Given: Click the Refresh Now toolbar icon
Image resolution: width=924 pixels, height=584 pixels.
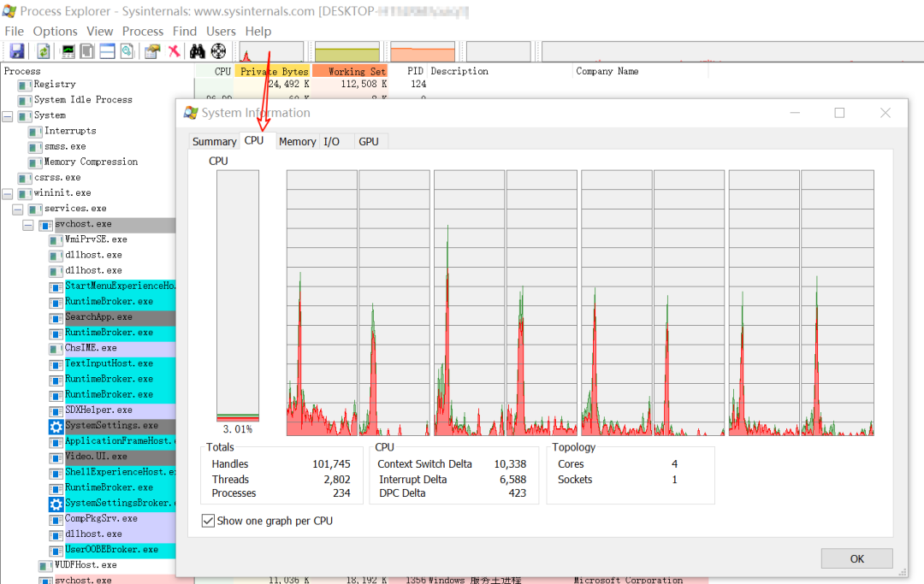Looking at the screenshot, I should 43,51.
